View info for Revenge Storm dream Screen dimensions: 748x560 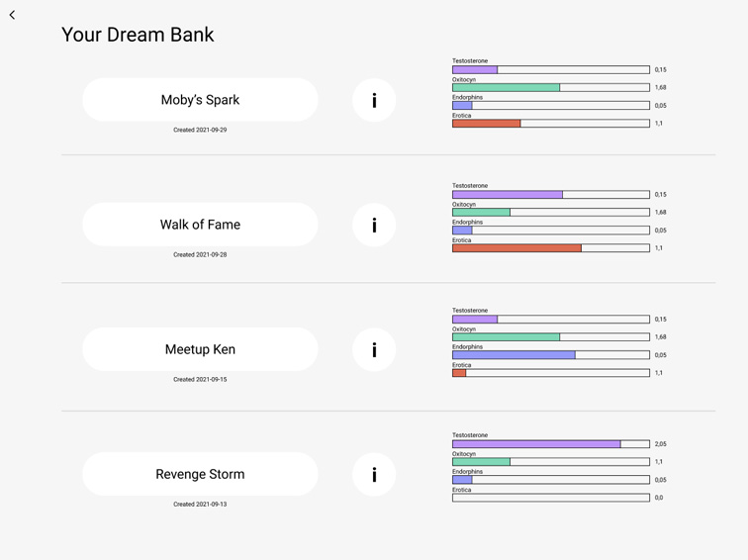374,474
